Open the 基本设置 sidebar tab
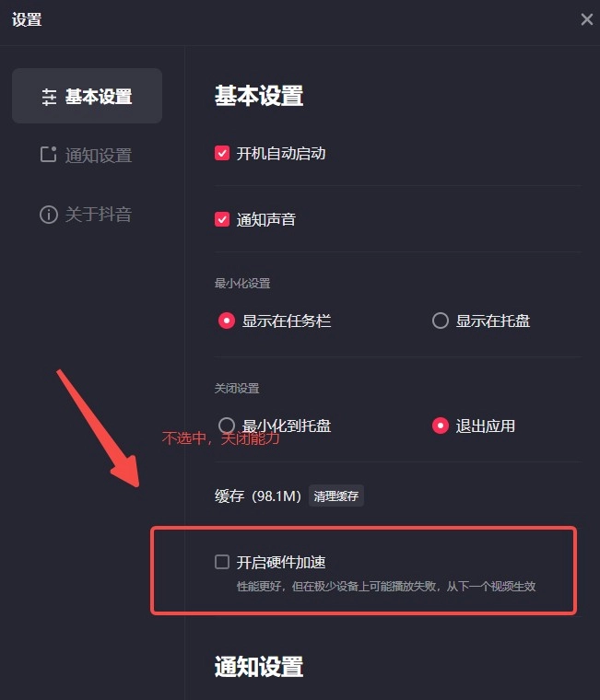 point(88,96)
